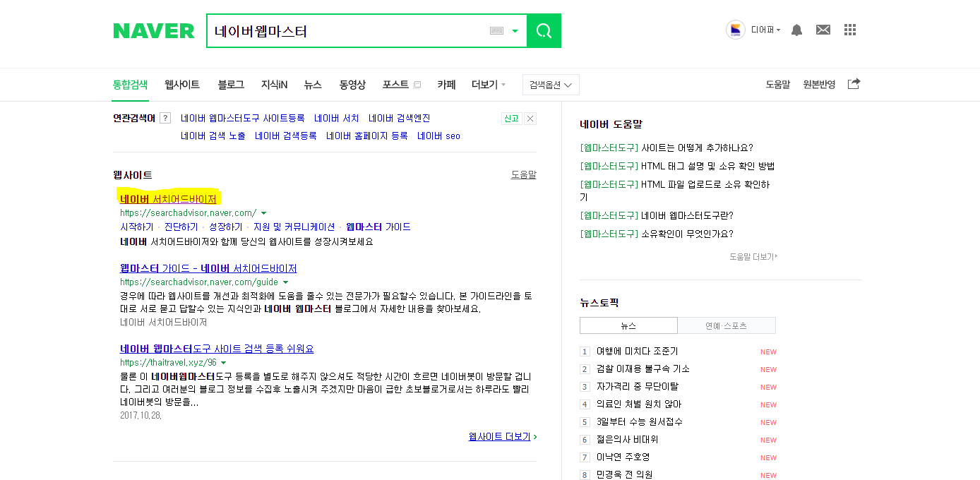Expand arrow next to thaitravel.xyz/96 URL

pyautogui.click(x=224, y=363)
